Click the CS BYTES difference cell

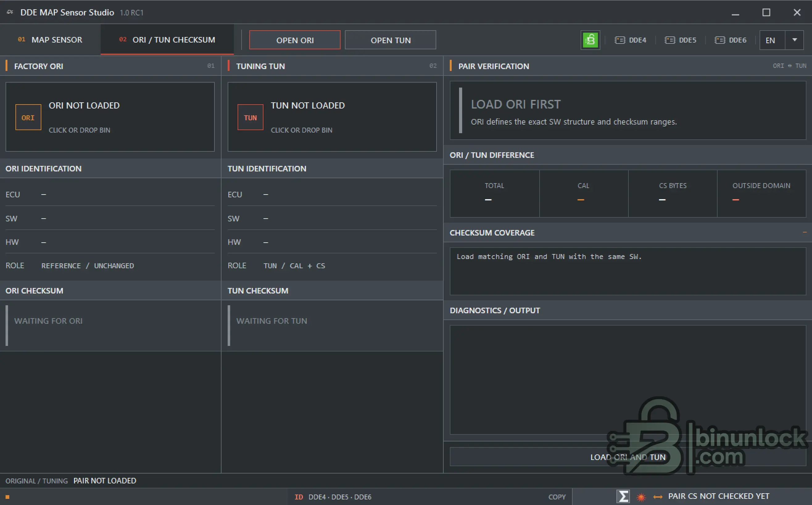coord(673,194)
